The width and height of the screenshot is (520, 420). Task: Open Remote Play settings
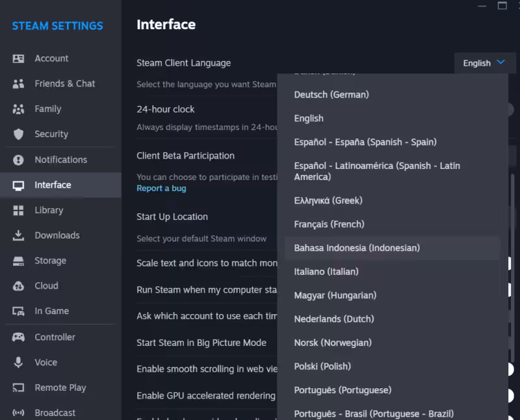coord(60,387)
